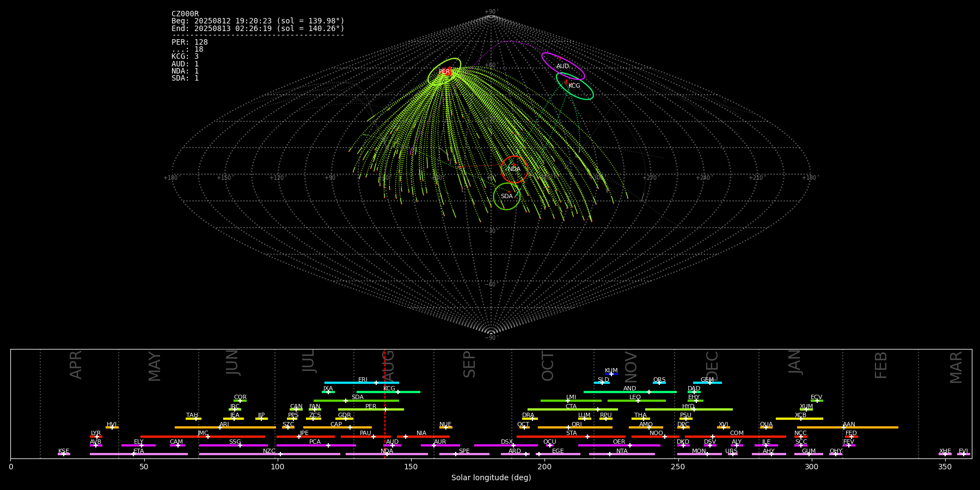Select the '...: 18' sporadic count line
The width and height of the screenshot is (980, 490).
pos(187,50)
